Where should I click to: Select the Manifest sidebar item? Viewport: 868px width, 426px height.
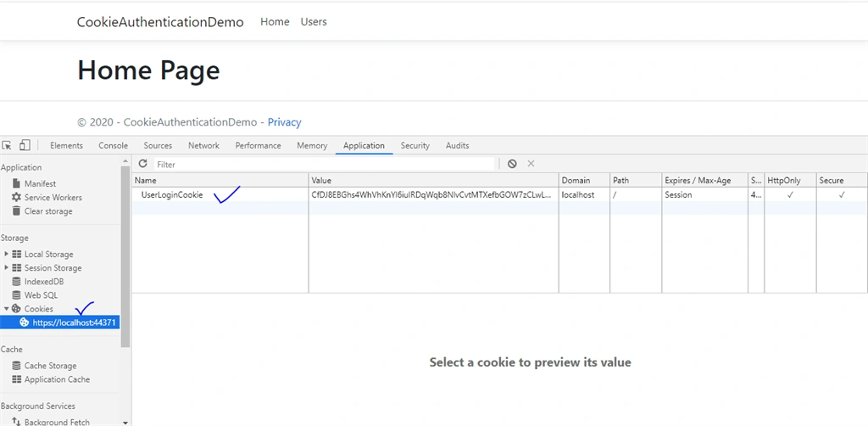click(41, 183)
